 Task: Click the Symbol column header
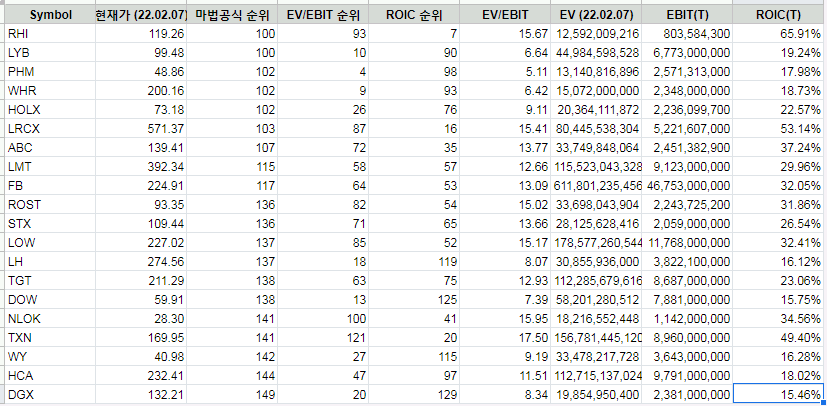point(50,15)
